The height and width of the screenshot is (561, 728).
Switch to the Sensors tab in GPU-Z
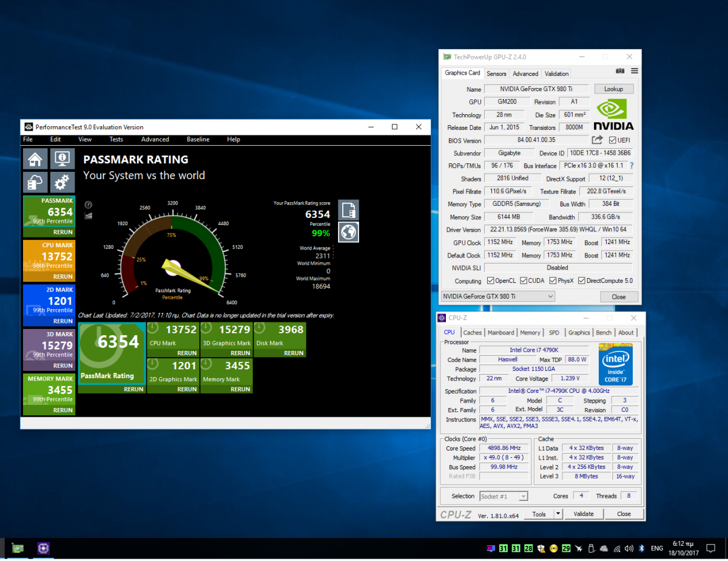pyautogui.click(x=496, y=73)
